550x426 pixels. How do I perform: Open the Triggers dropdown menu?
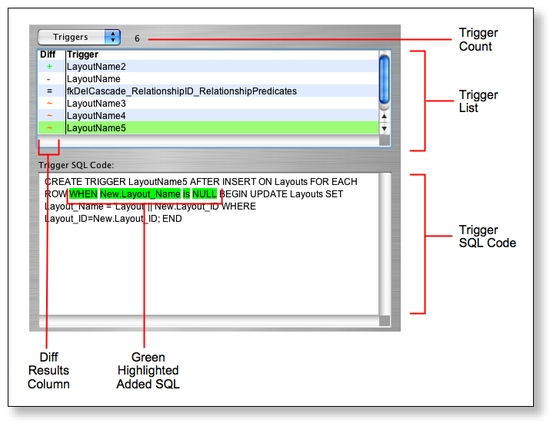click(x=79, y=37)
